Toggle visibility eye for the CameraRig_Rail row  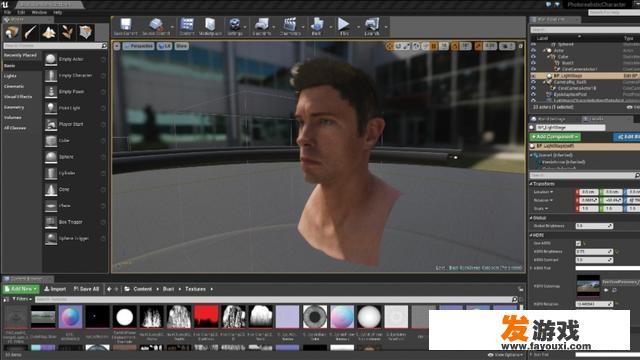[x=533, y=82]
